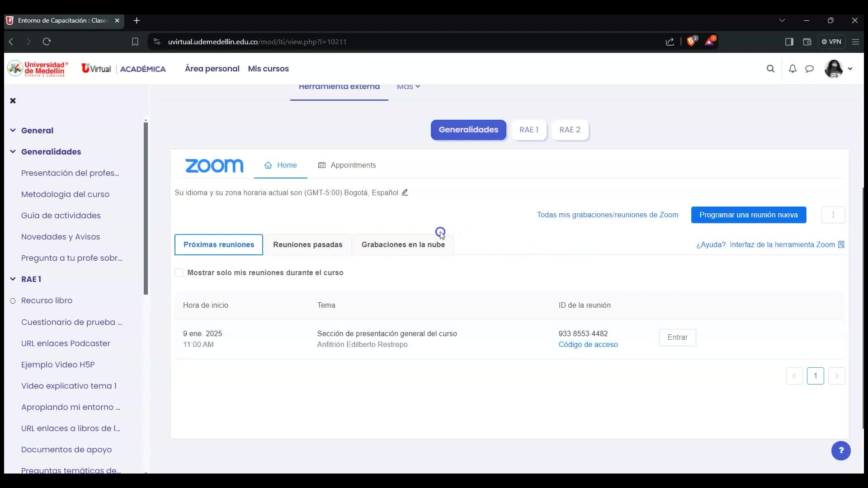Click the blue help question mark button
Viewport: 868px width, 488px height.
click(x=841, y=450)
